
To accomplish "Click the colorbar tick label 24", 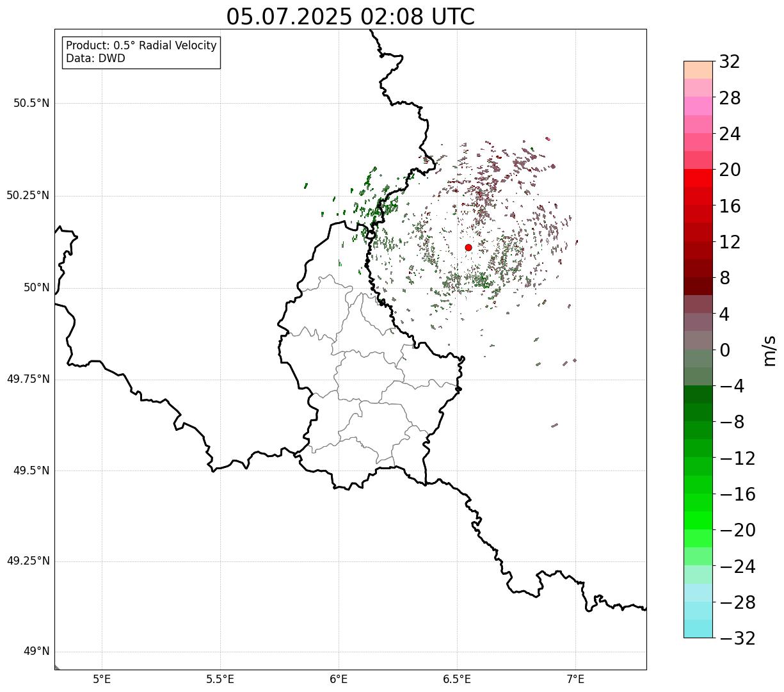I will (x=730, y=134).
